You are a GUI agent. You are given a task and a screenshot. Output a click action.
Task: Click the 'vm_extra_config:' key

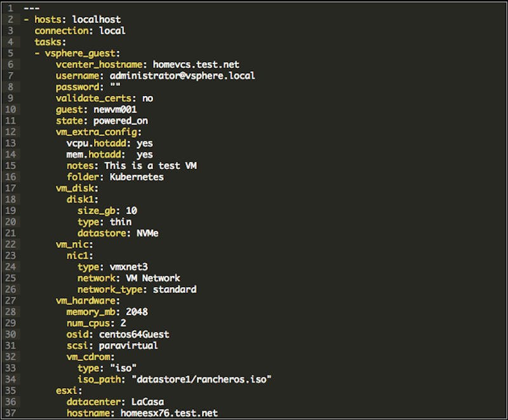click(x=98, y=132)
